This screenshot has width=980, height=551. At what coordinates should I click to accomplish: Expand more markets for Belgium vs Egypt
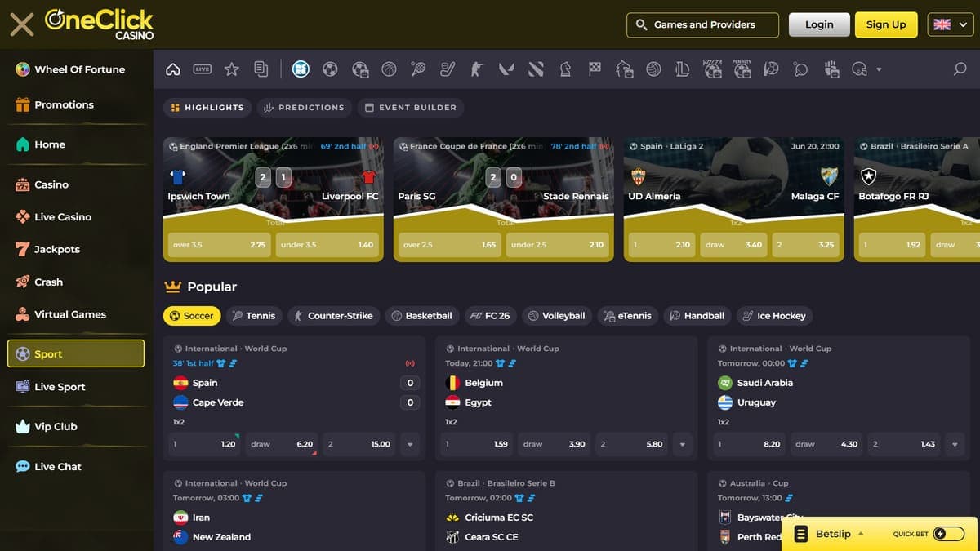coord(683,445)
